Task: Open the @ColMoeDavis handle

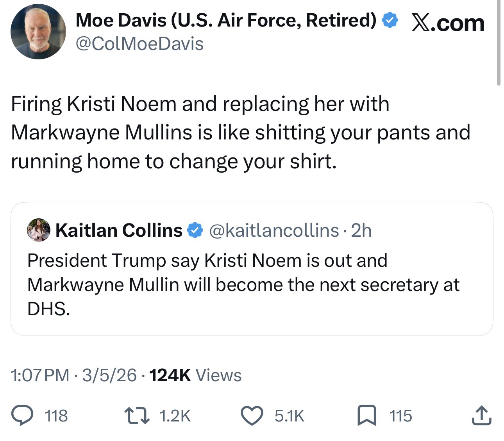Action: pos(139,44)
